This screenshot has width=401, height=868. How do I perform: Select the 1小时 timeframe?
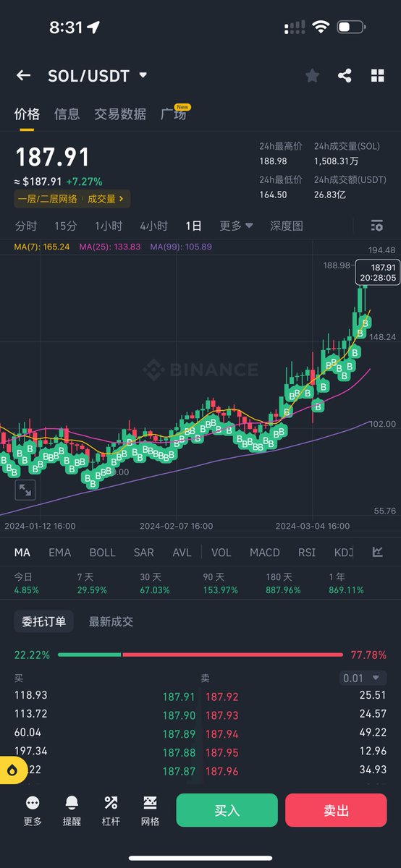point(109,226)
